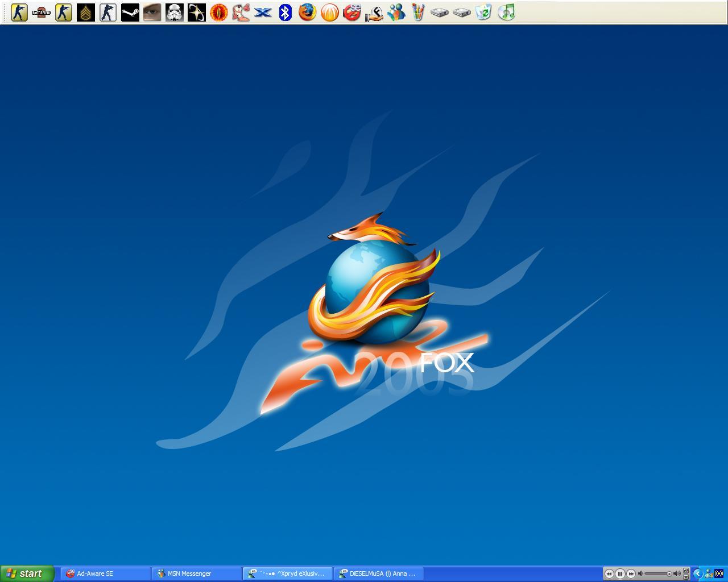The image size is (728, 582).
Task: Open the Battlefield game shortcut
Action: coord(41,13)
